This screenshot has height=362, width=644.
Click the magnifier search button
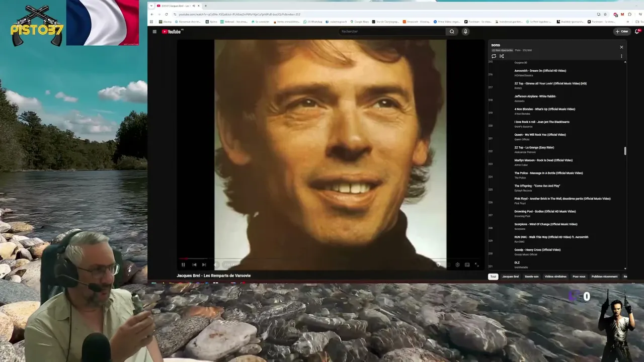[x=452, y=31]
